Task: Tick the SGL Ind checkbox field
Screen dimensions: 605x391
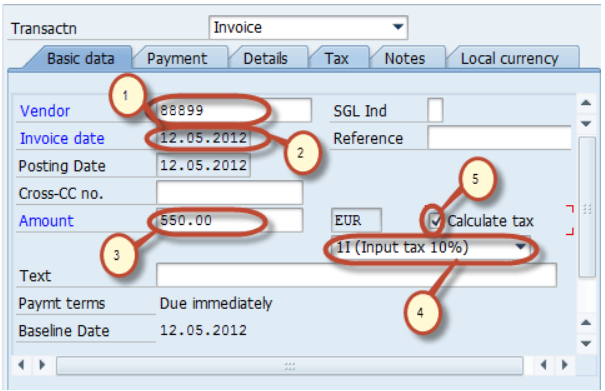Action: pos(435,110)
